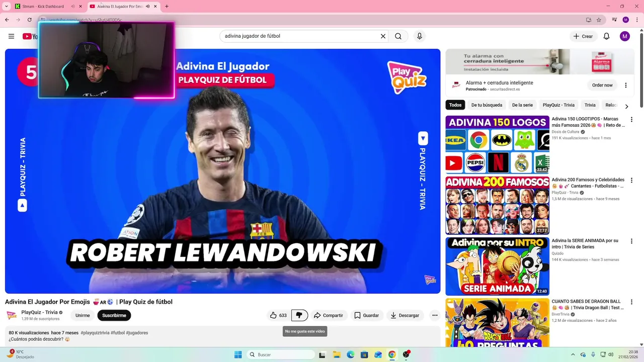Open Microsoft Edge from the taskbar
This screenshot has height=362, width=644.
pyautogui.click(x=350, y=354)
